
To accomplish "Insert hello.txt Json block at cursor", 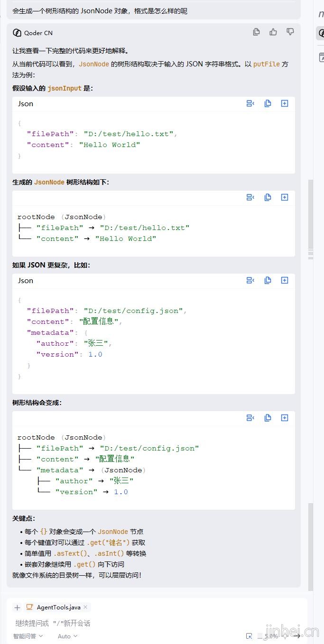I will [250, 103].
